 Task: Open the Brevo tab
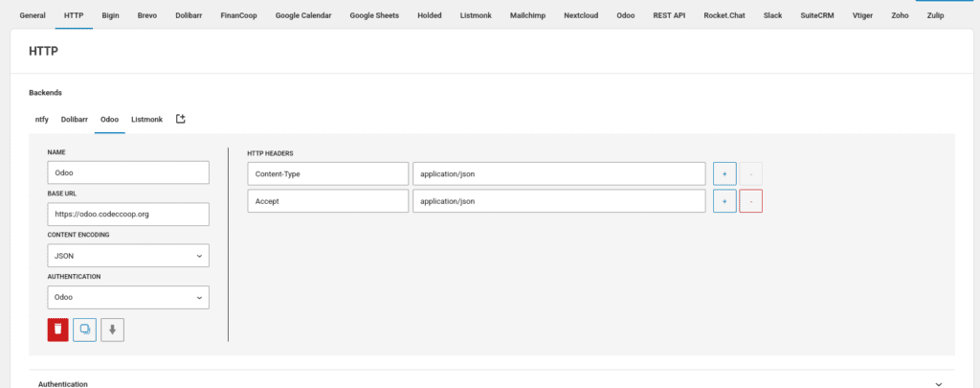click(x=147, y=15)
